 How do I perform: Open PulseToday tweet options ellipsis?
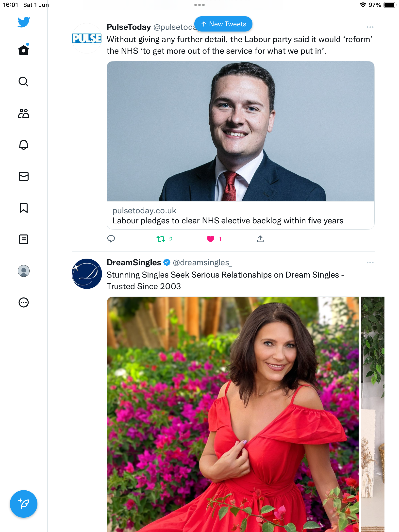pos(370,27)
